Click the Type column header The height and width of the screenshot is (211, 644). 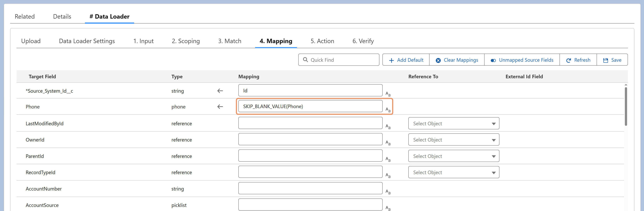click(177, 77)
